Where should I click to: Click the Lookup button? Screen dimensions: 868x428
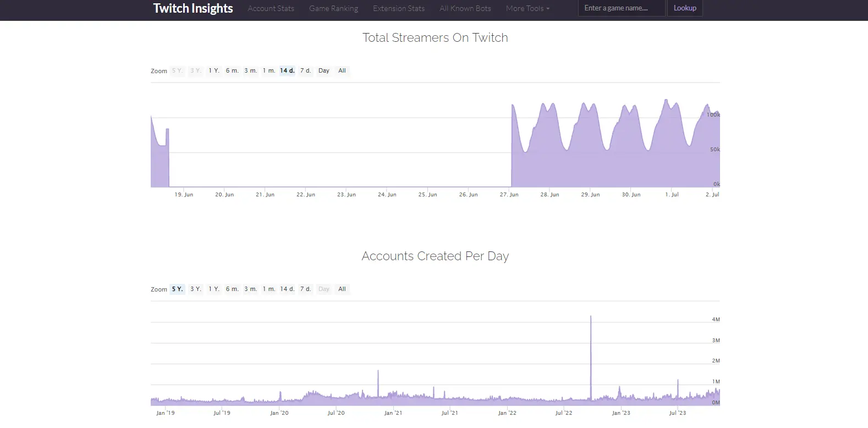(685, 8)
